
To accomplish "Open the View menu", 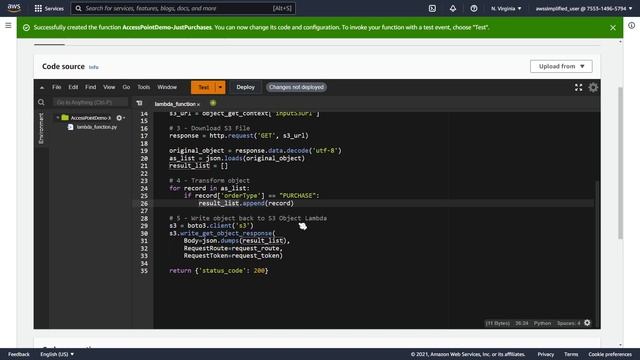I will click(x=109, y=87).
